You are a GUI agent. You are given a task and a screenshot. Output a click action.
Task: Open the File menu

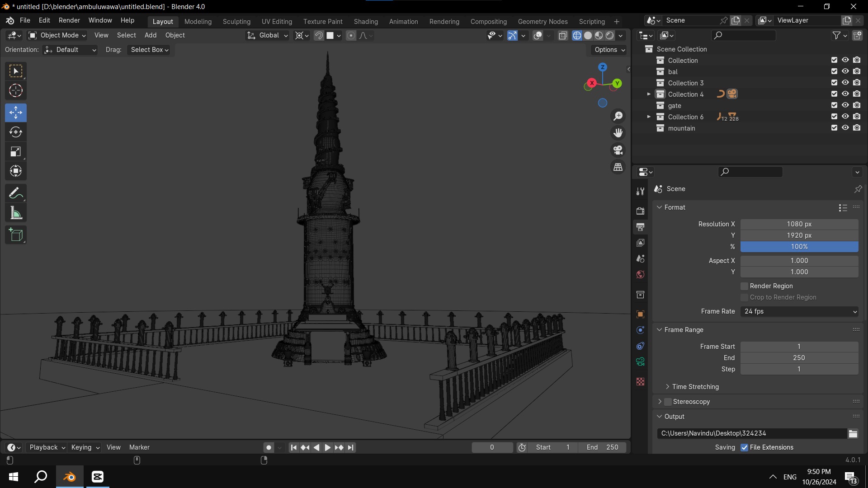pos(25,20)
